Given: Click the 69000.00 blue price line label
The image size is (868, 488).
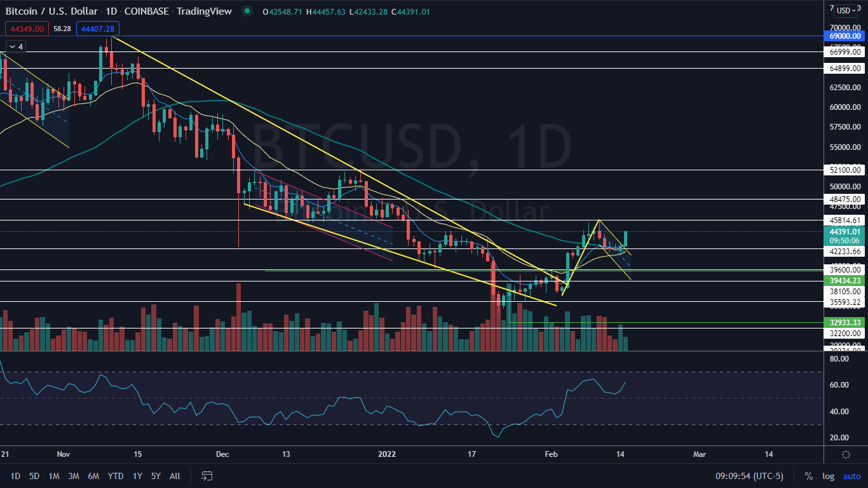Looking at the screenshot, I should 845,37.
